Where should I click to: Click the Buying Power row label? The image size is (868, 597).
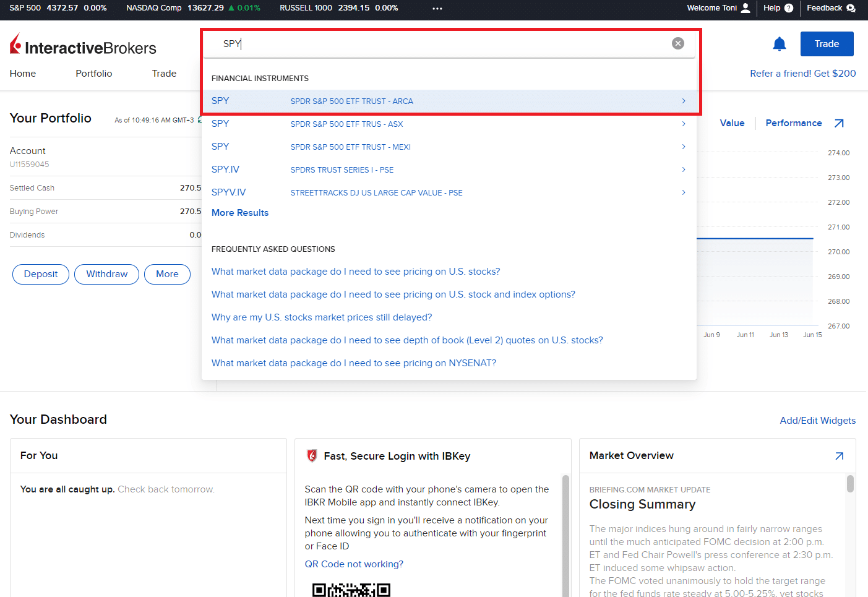click(34, 212)
